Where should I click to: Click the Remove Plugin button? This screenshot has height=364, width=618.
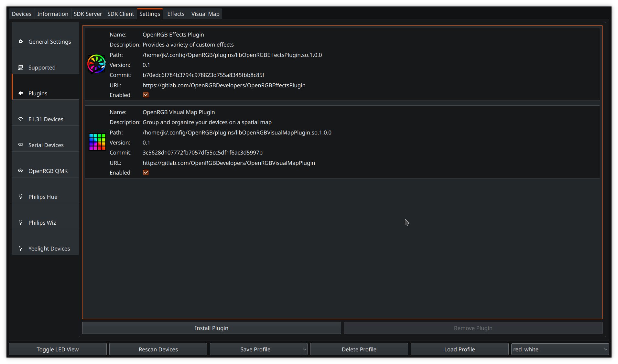pyautogui.click(x=473, y=328)
